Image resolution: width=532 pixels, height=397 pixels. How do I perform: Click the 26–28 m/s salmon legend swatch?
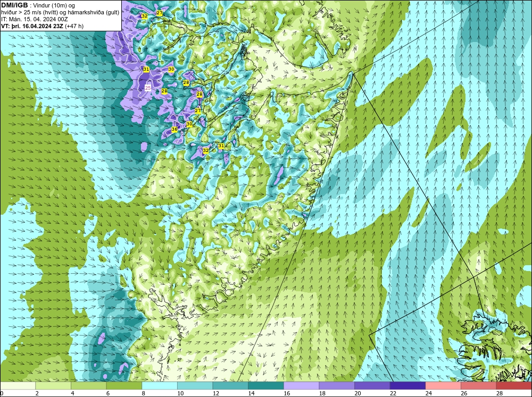pyautogui.click(x=479, y=385)
